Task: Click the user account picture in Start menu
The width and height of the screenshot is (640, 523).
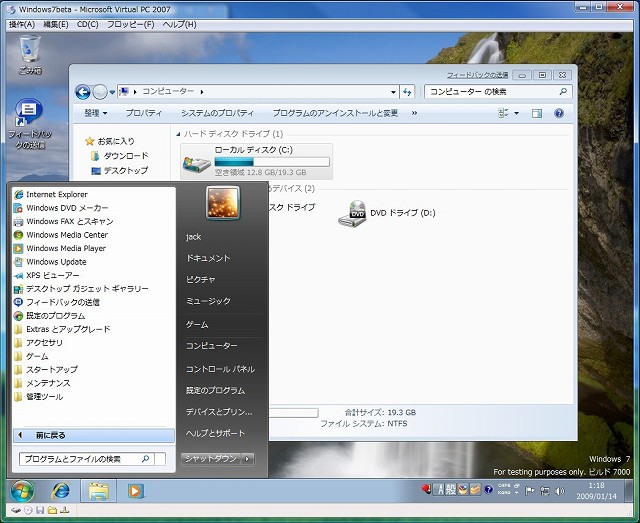Action: 223,203
